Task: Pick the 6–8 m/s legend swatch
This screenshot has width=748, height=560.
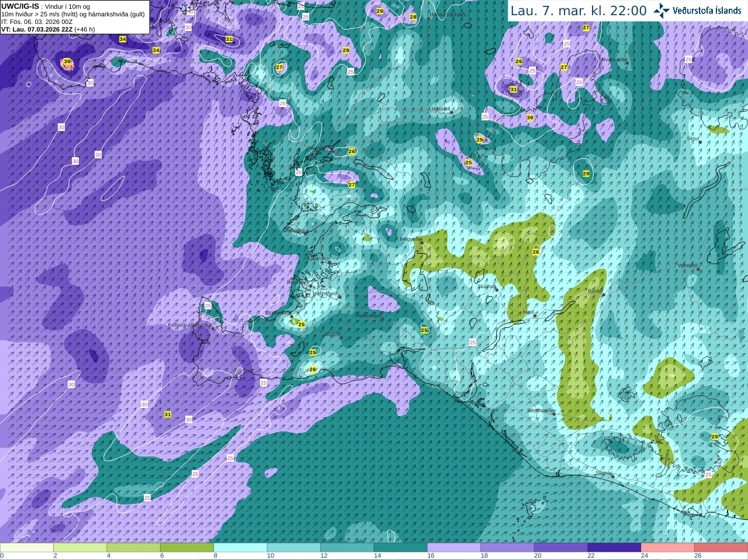Action: tap(187, 548)
